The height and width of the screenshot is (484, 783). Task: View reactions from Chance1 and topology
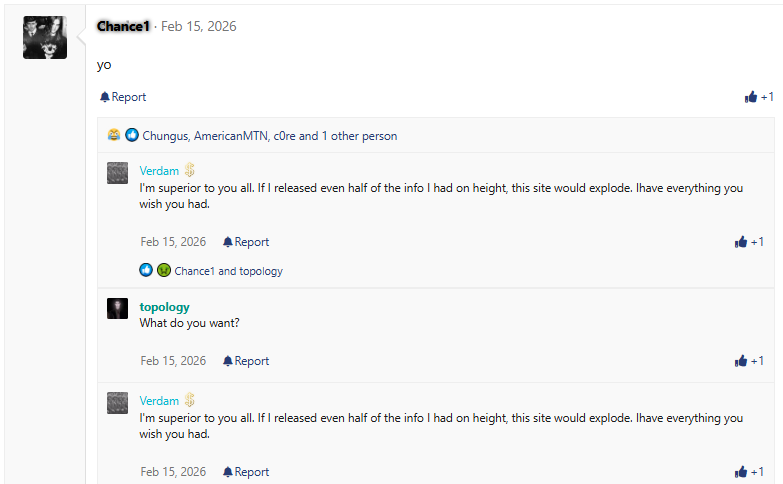point(228,271)
